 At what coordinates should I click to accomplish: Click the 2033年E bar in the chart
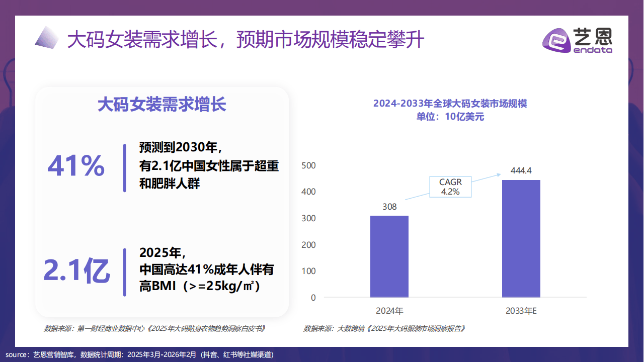pyautogui.click(x=521, y=239)
